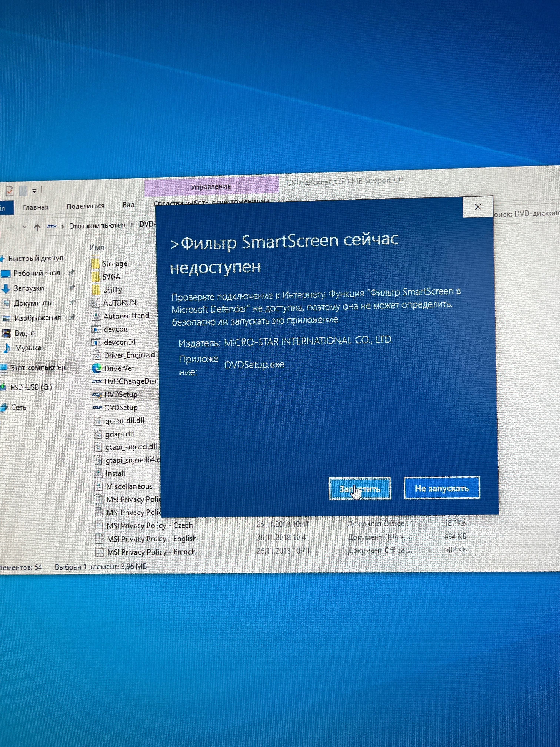The height and width of the screenshot is (747, 560).
Task: Select the DVDChangeDisc MSI icon
Action: coord(97,381)
